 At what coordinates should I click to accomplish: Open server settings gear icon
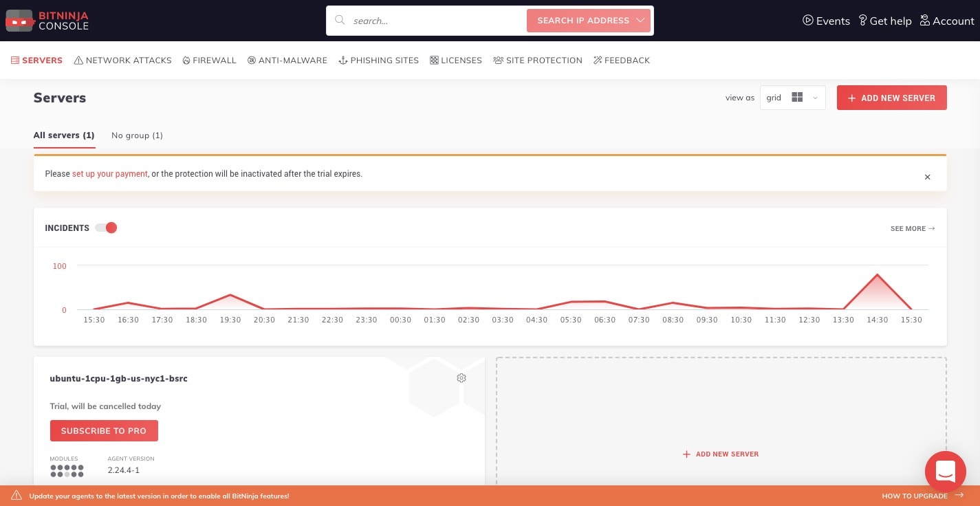coord(461,378)
